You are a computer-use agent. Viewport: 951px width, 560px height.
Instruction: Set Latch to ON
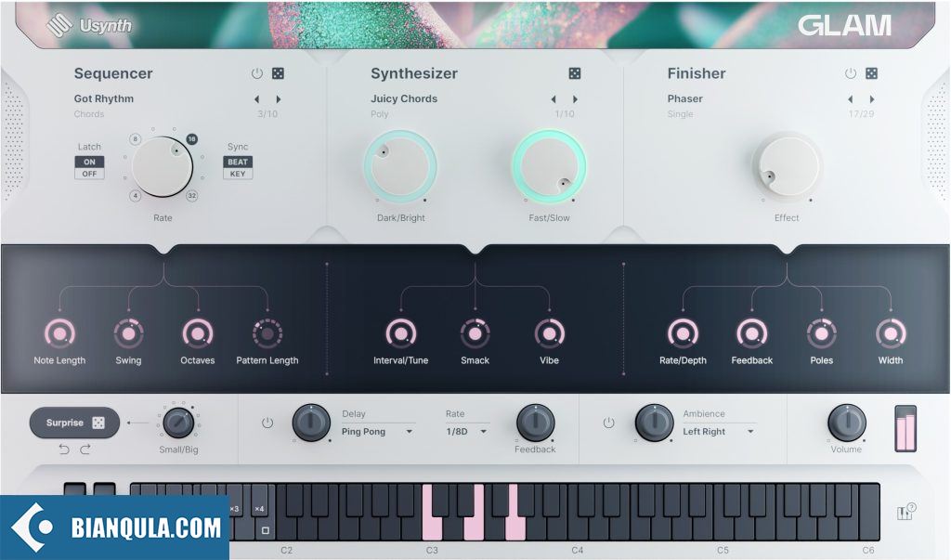[90, 162]
